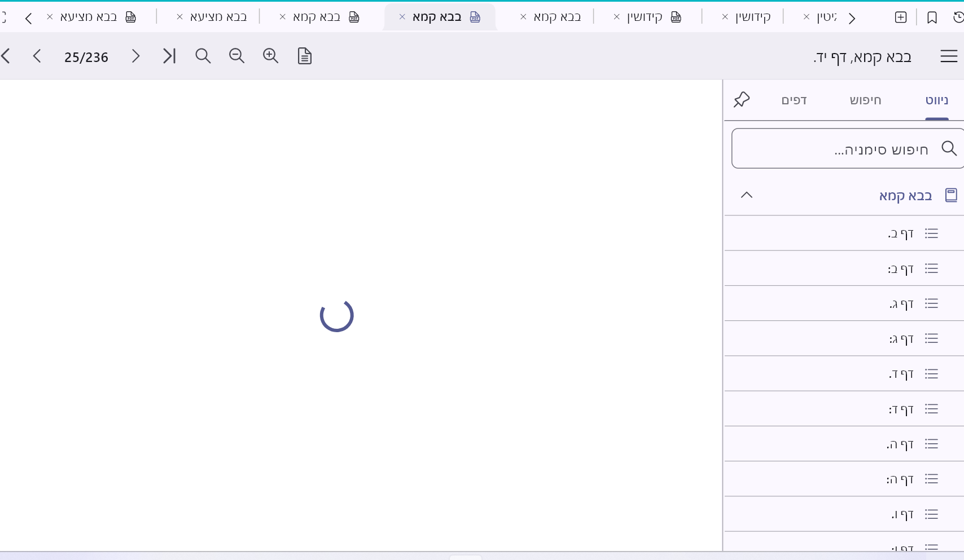The height and width of the screenshot is (560, 964).
Task: Collapse the בבא קמא tree section
Action: point(746,195)
